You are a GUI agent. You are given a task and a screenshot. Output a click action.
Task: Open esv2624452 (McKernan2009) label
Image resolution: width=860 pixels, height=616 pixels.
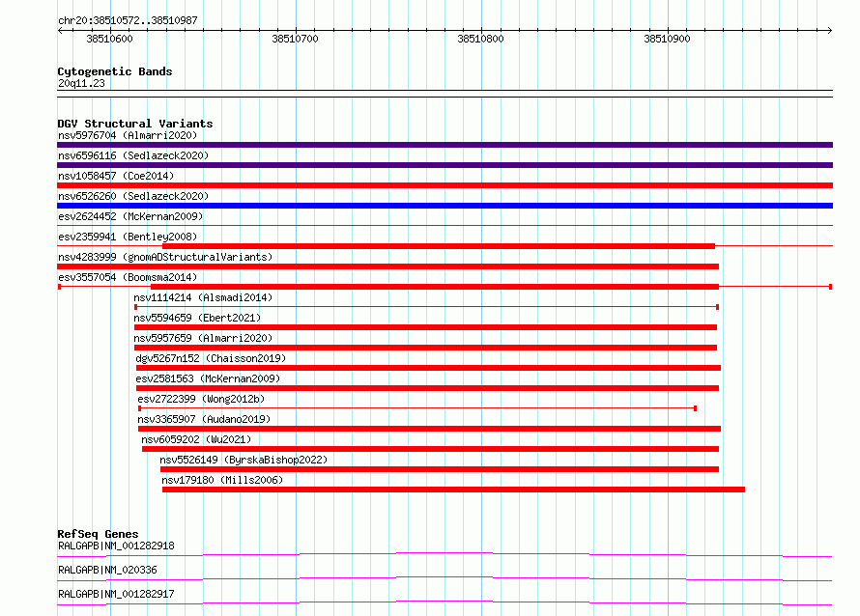pos(130,216)
